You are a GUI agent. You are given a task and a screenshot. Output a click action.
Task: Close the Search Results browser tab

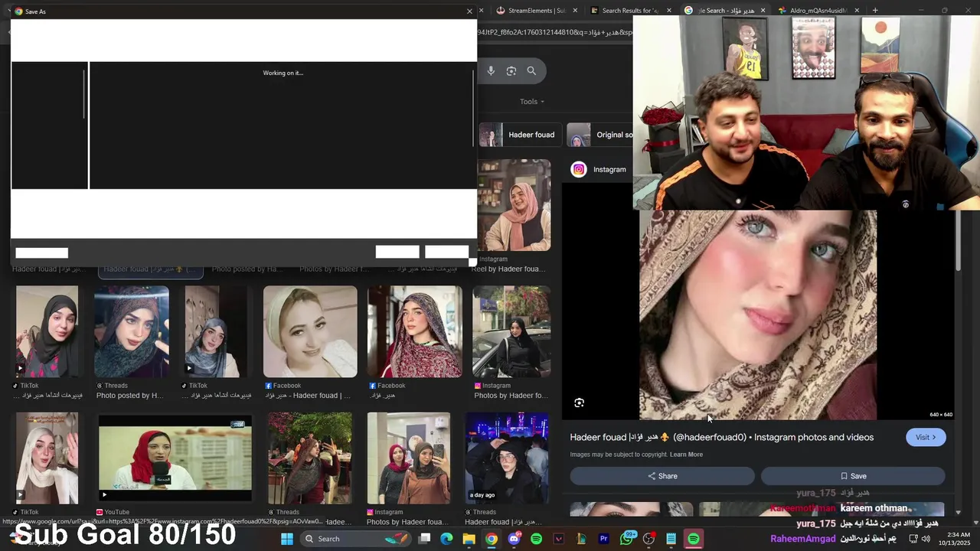668,11
